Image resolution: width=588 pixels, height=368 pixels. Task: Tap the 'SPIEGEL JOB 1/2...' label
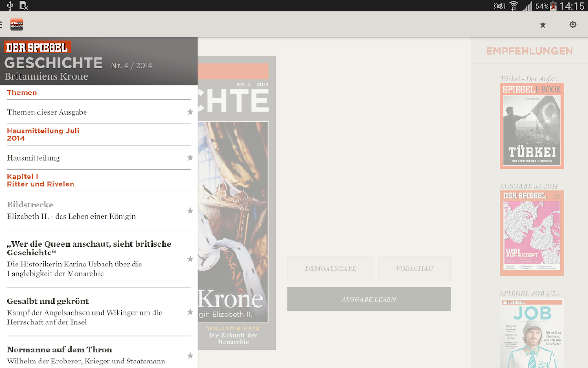coord(530,293)
